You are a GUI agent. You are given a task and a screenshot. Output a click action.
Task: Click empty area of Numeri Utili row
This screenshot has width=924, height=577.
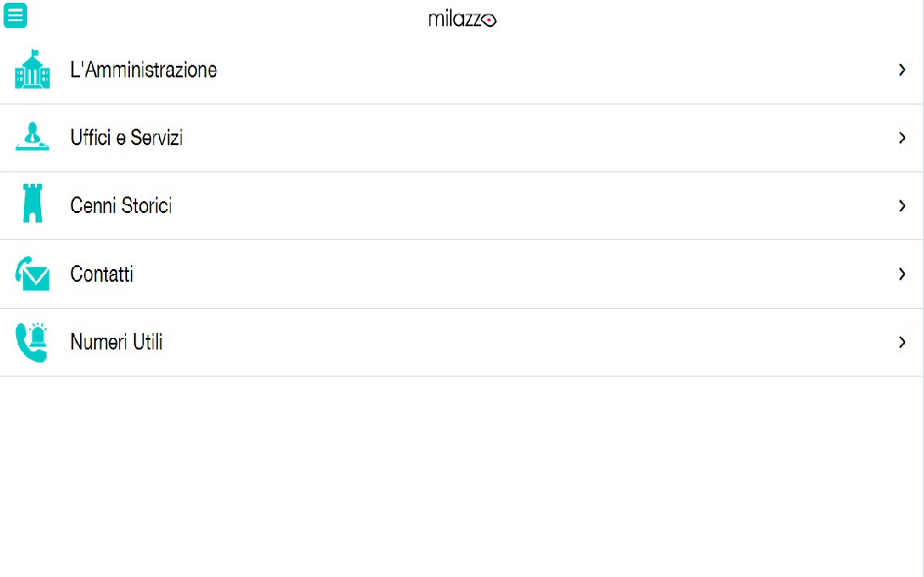tap(496, 342)
